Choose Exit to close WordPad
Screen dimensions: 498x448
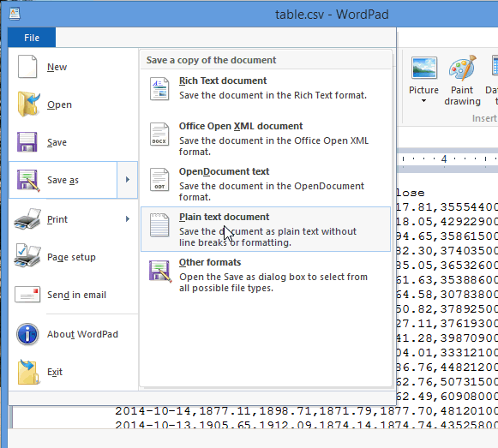click(x=73, y=372)
